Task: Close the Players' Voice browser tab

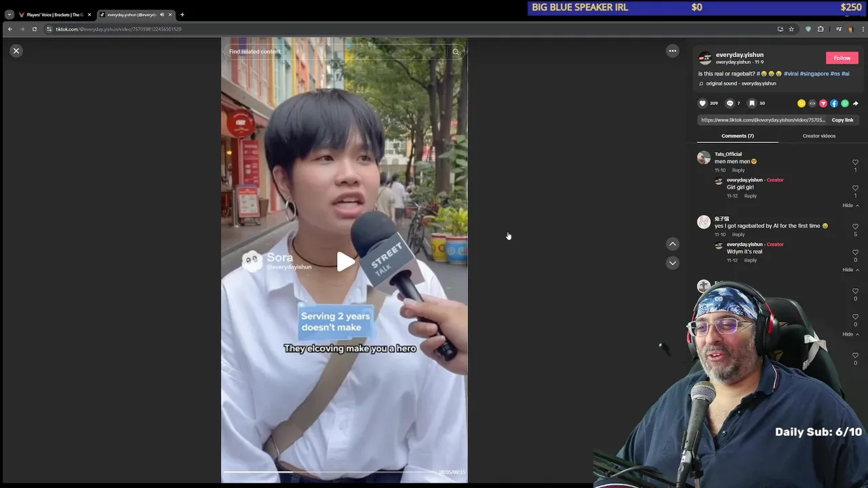Action: coord(89,14)
